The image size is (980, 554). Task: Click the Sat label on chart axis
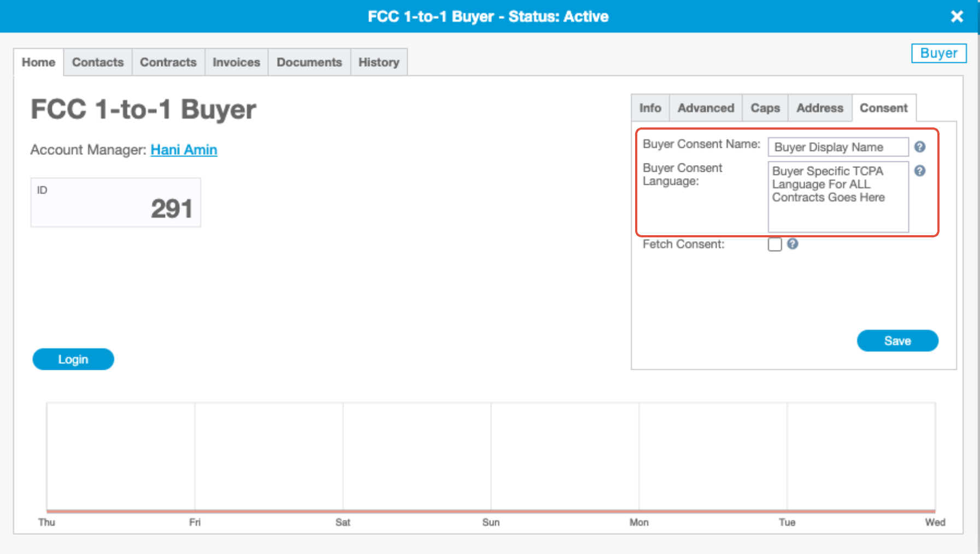pyautogui.click(x=343, y=522)
